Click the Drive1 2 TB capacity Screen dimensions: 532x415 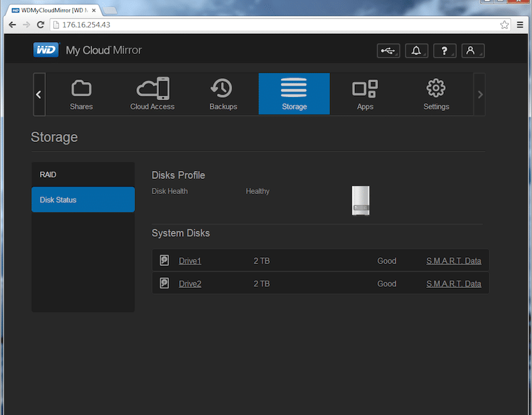[262, 261]
